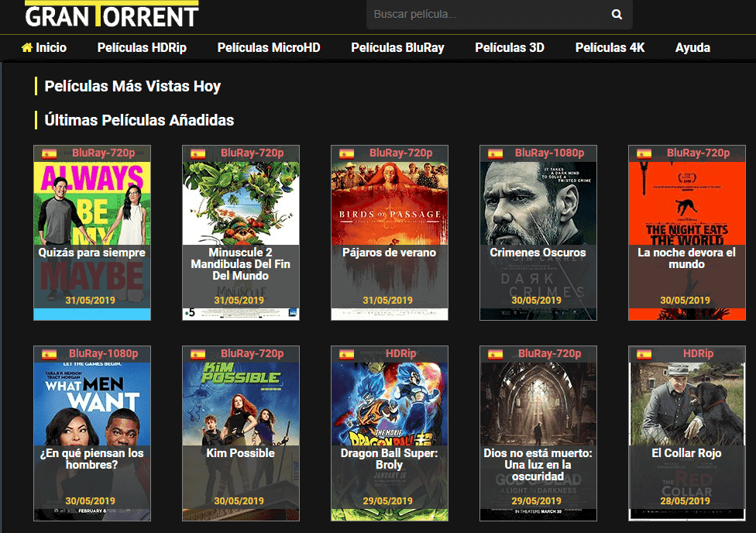
Task: Click BluRay-720p label on La noche devora card
Action: click(x=698, y=153)
